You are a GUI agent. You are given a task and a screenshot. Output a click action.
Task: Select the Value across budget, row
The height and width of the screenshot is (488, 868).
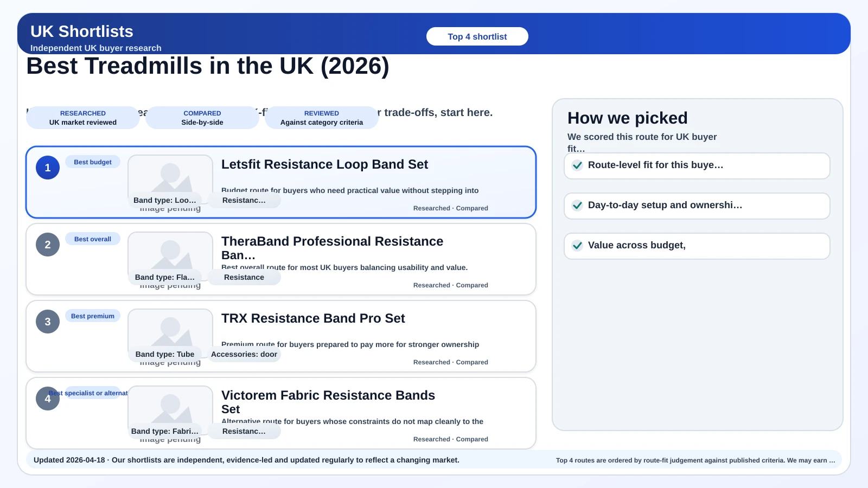tap(697, 246)
